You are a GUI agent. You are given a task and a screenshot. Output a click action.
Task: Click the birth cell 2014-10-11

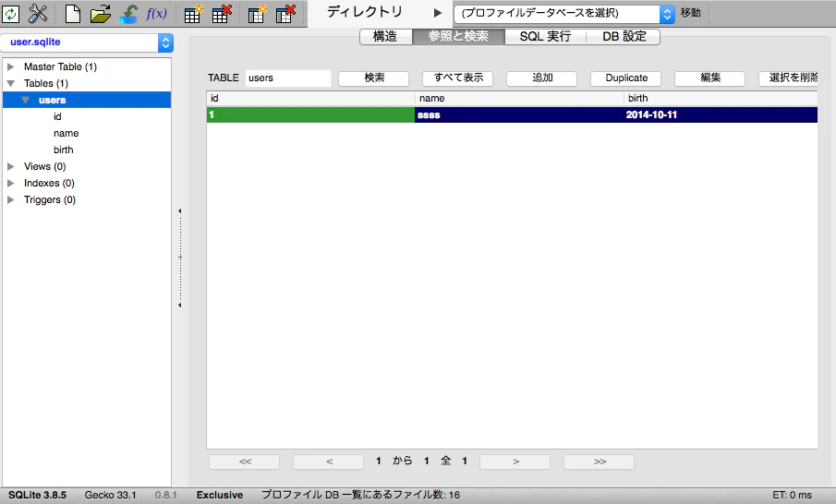point(721,114)
